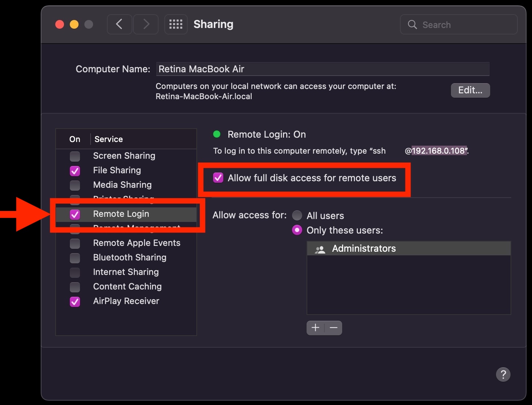Enable the Bluetooth Sharing checkbox

(75, 258)
